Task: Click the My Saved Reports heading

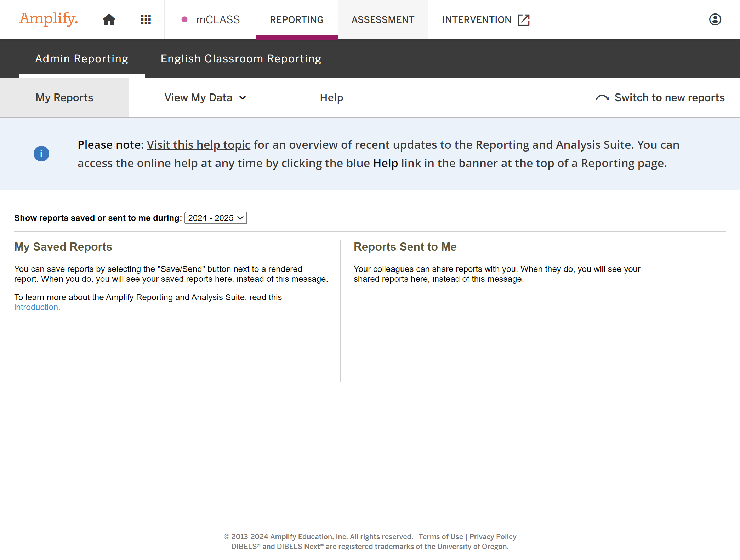Action: pyautogui.click(x=63, y=247)
